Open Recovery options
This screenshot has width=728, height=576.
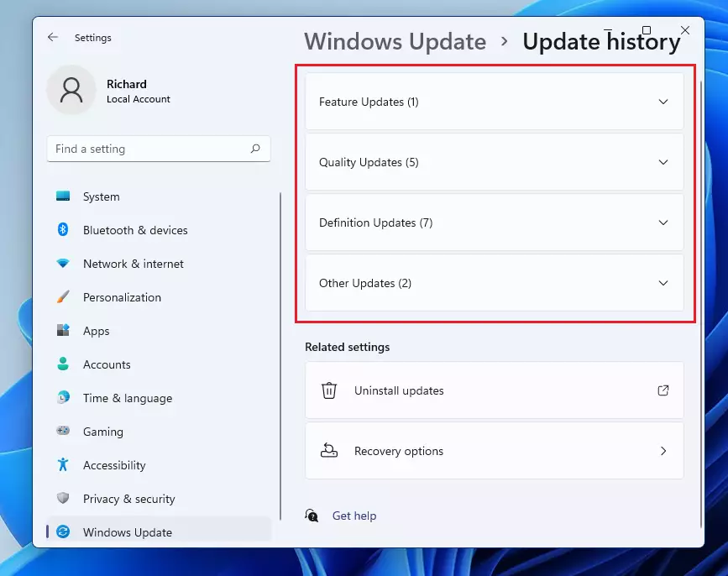(x=494, y=451)
